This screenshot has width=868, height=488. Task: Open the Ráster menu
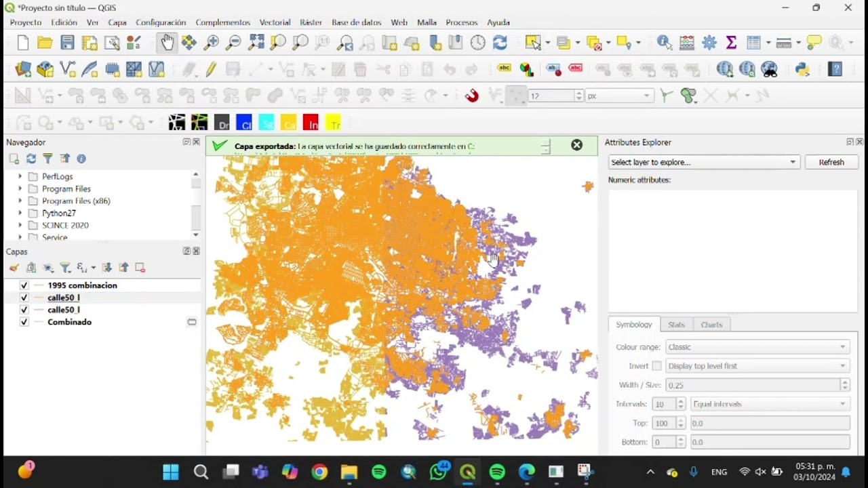click(311, 22)
